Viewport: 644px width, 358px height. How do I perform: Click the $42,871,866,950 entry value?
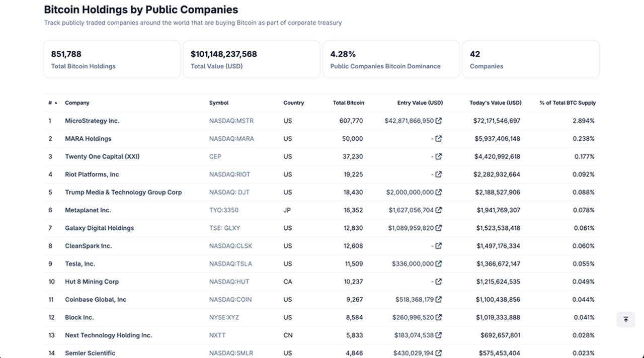409,121
